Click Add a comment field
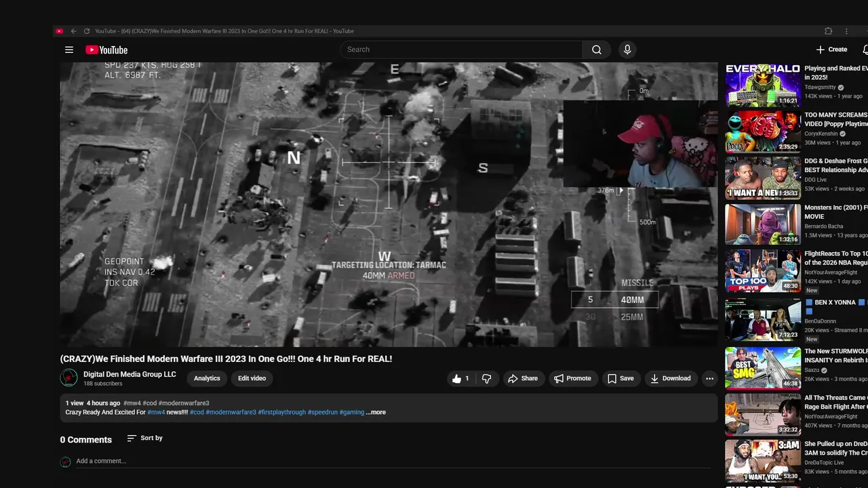This screenshot has height=488, width=868. 392,461
